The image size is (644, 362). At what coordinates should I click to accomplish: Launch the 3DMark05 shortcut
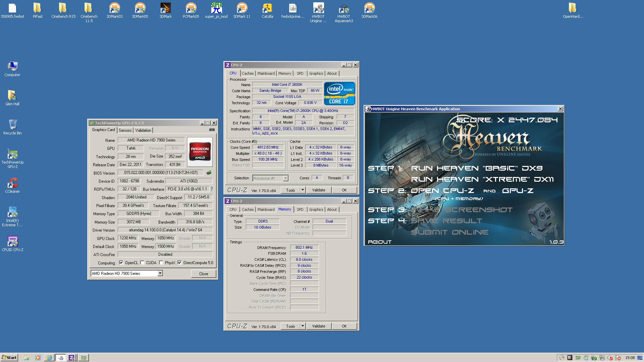[x=140, y=10]
